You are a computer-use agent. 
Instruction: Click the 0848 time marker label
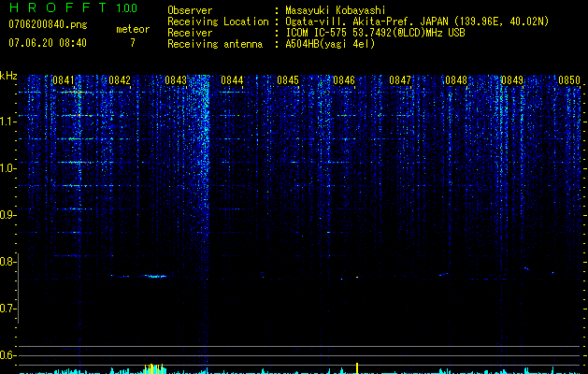456,80
